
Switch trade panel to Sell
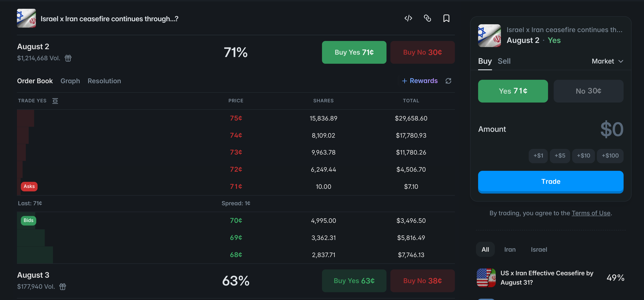click(x=504, y=61)
